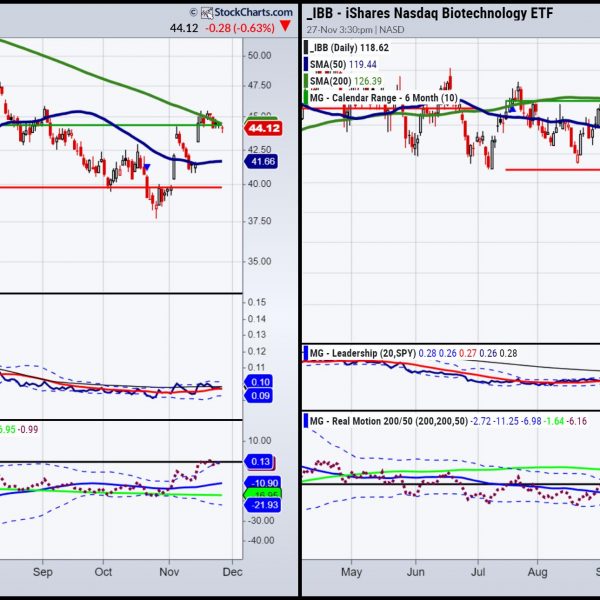The image size is (600, 600).
Task: Click the green swatch beside SMA(200)
Action: (306, 81)
